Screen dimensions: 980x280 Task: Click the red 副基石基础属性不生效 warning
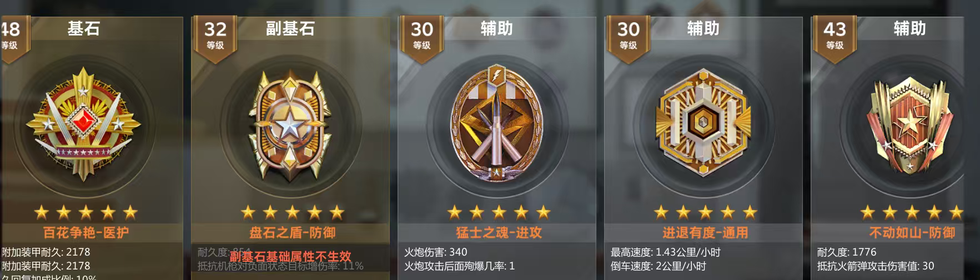pos(290,257)
